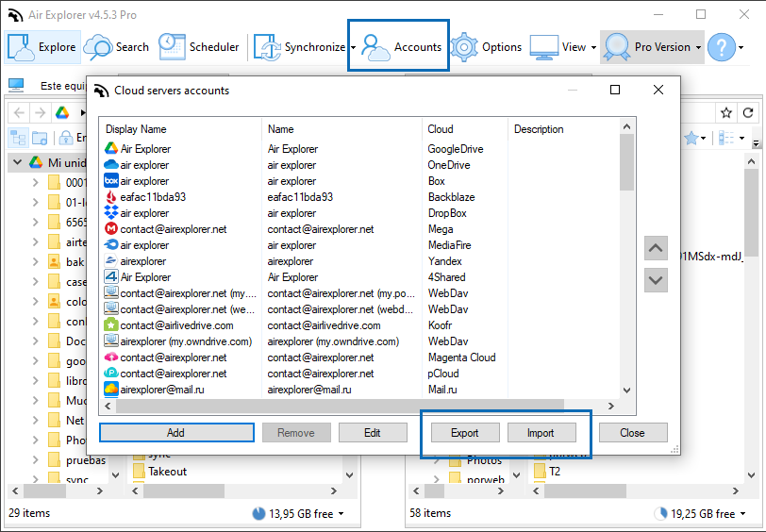Click the Google Drive icon in address bar
Image resolution: width=766 pixels, height=532 pixels.
point(62,113)
